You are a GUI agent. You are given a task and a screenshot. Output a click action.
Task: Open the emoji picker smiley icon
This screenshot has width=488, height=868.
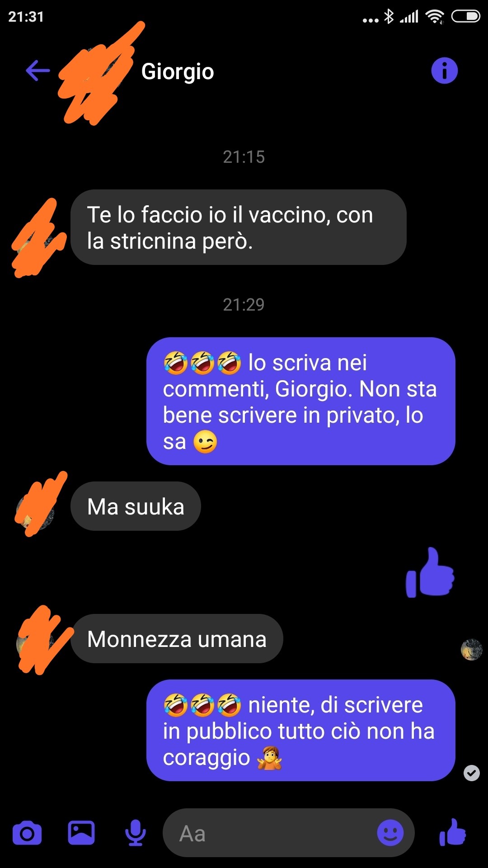tap(390, 833)
